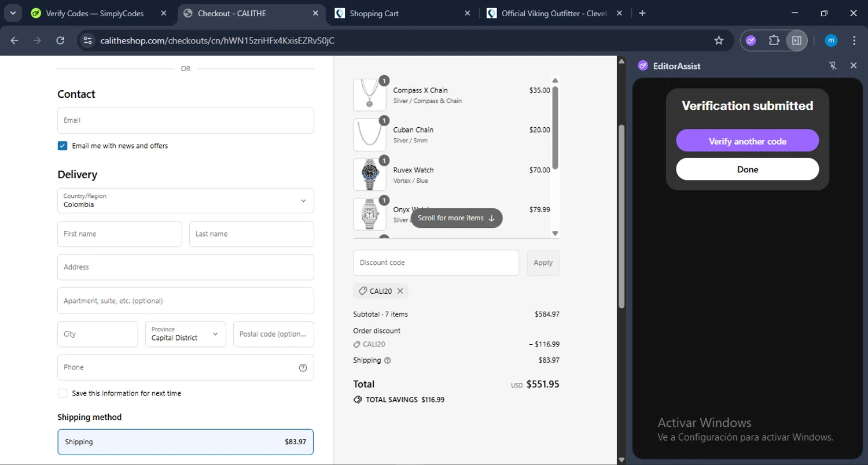The height and width of the screenshot is (465, 868).
Task: Click the phone help question icon
Action: pos(303,368)
